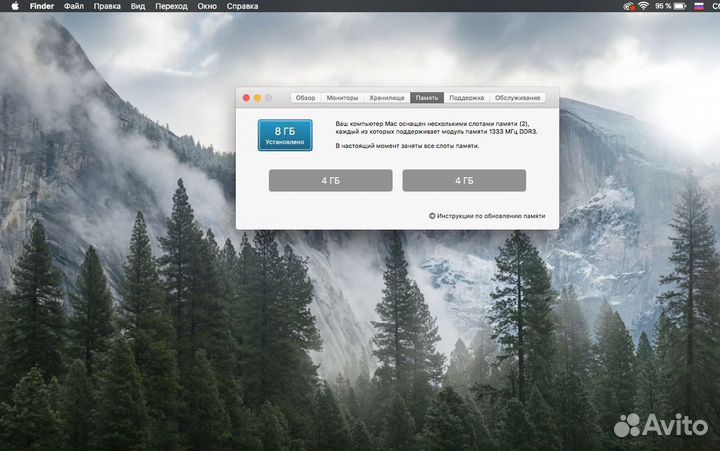Switch to the Мониторы tab
Screen dimensions: 720x451
pyautogui.click(x=342, y=98)
